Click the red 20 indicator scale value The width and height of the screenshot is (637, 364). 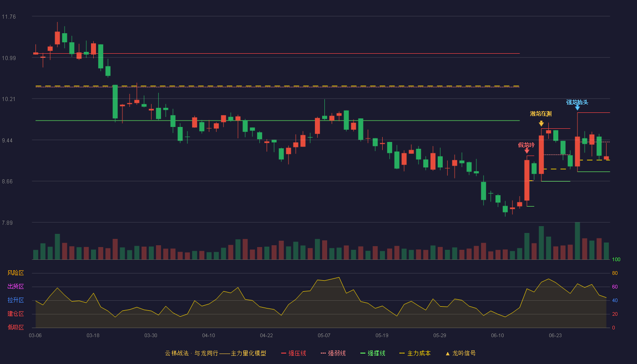click(x=615, y=314)
